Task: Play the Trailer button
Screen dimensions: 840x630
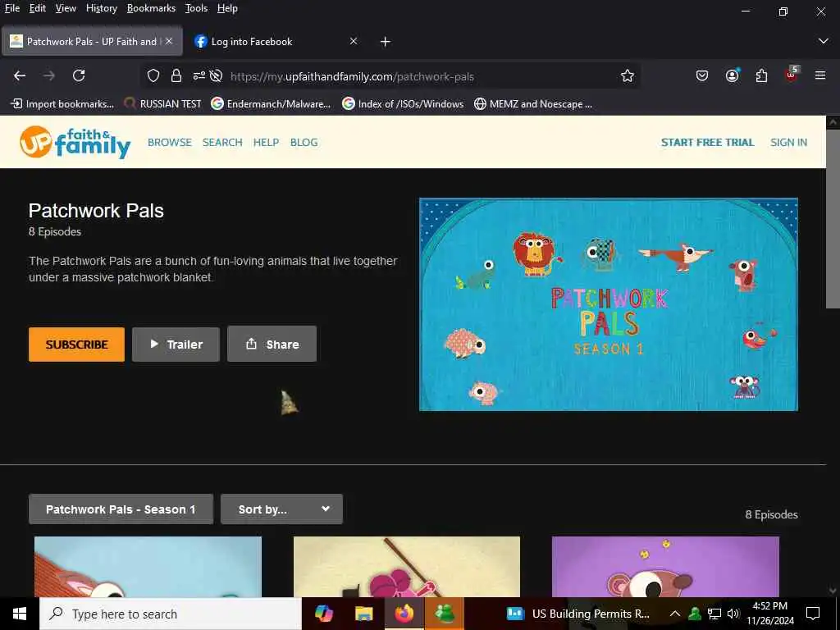Action: tap(176, 345)
